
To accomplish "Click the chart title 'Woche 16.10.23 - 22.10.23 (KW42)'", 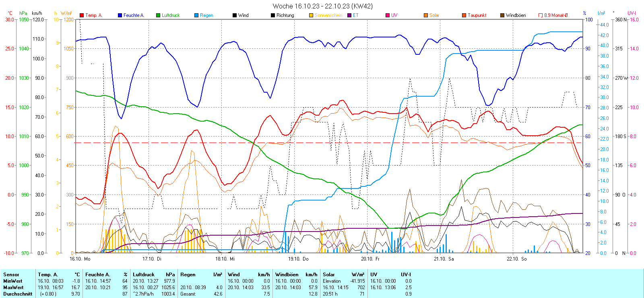I will pyautogui.click(x=323, y=6).
